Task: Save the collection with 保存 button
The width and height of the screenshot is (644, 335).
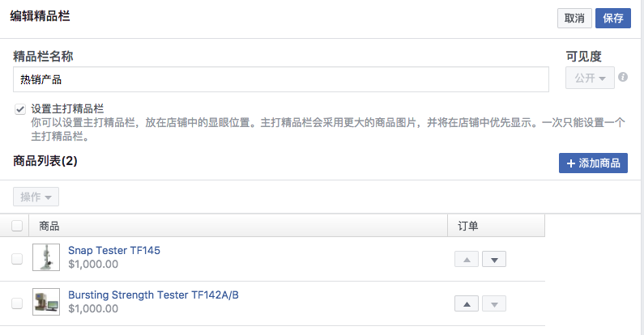Action: point(612,18)
